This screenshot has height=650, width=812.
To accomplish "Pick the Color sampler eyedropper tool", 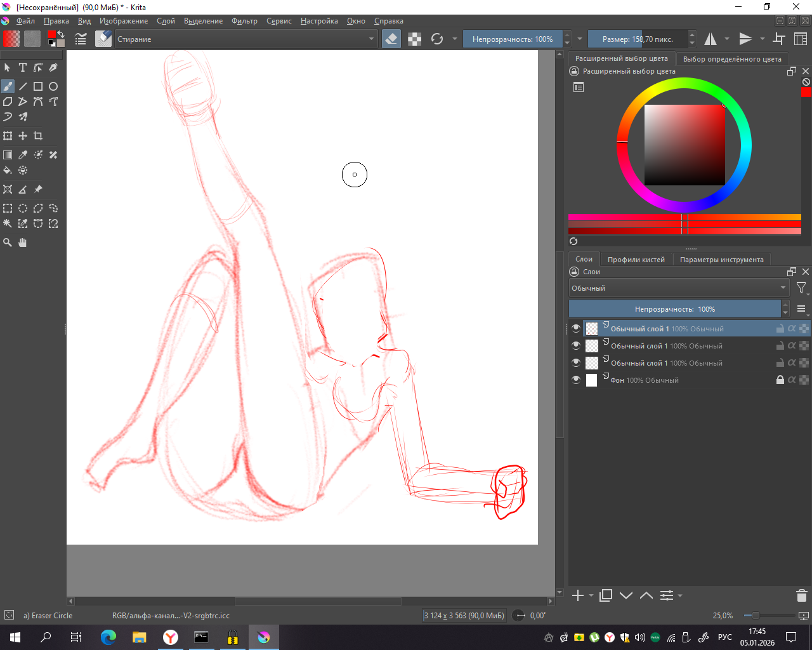I will tap(23, 155).
